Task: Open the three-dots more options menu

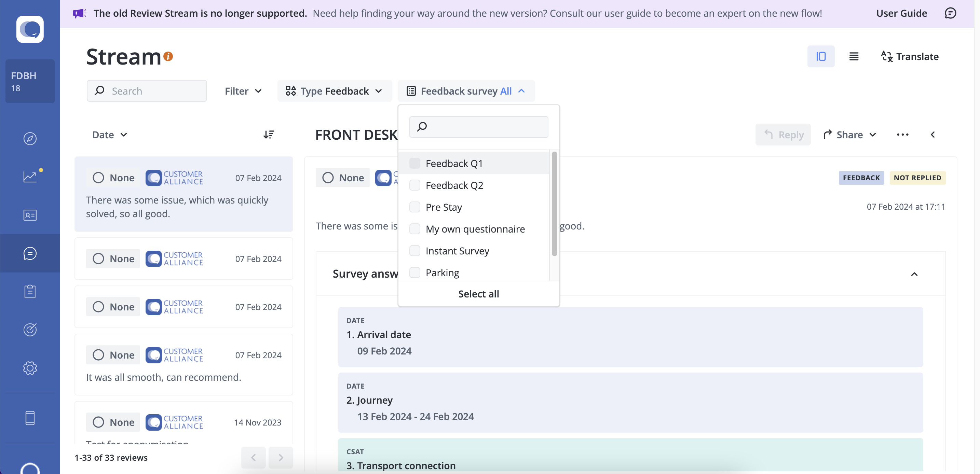Action: pos(903,135)
